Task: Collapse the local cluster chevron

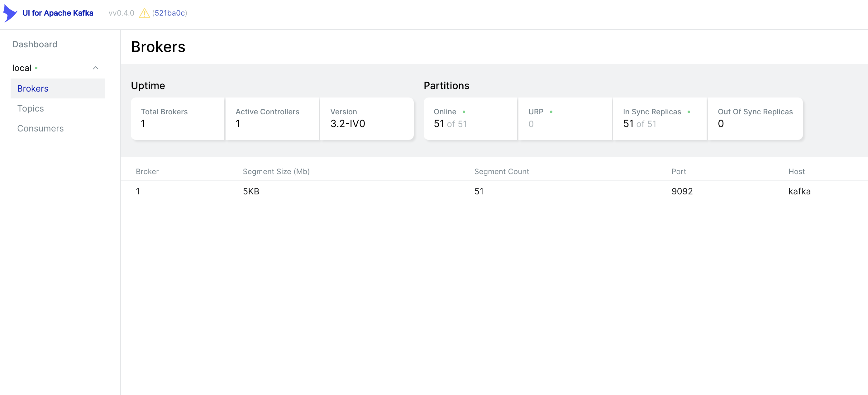Action: tap(96, 68)
